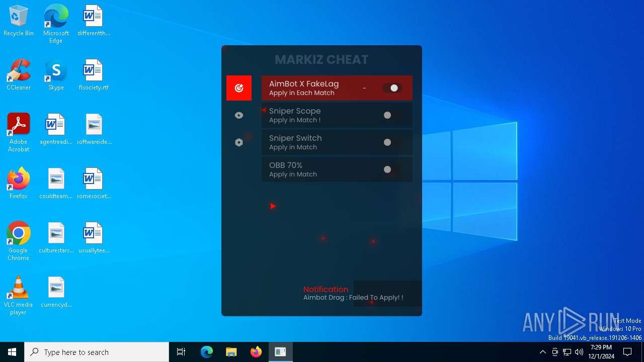The image size is (644, 362).
Task: Launch Edge from the taskbar
Action: pos(207,352)
